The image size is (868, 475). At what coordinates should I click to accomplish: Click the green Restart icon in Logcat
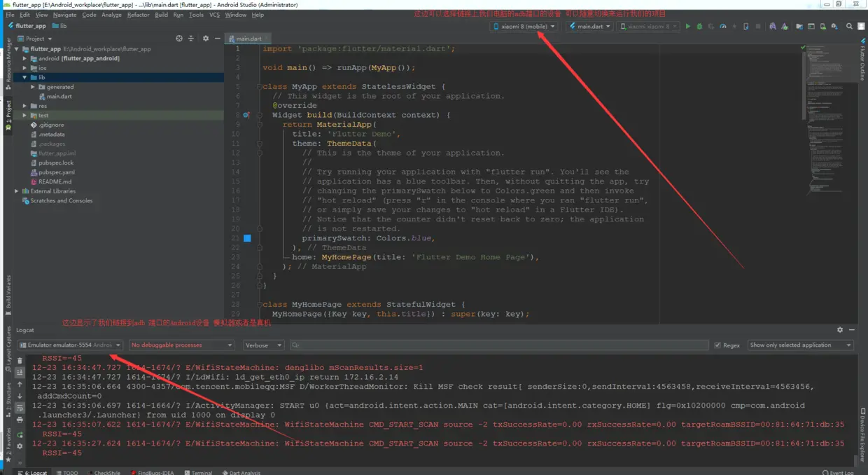pyautogui.click(x=20, y=435)
